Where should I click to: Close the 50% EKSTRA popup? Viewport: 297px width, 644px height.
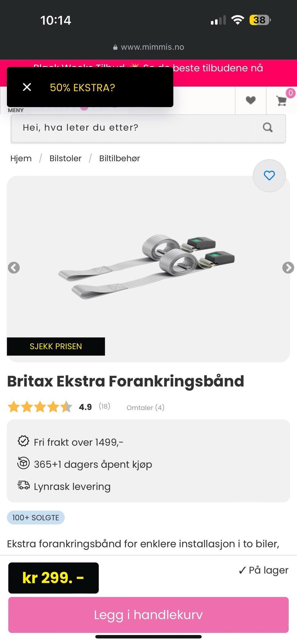click(27, 87)
